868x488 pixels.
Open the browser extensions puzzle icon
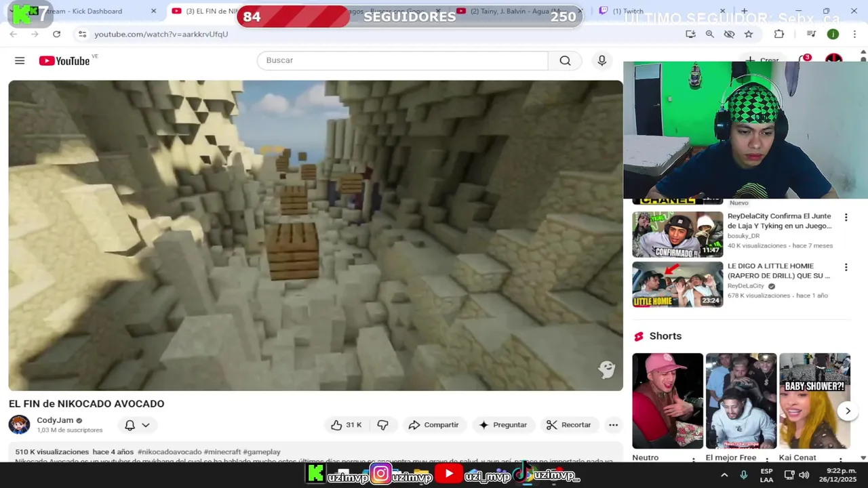pos(779,34)
